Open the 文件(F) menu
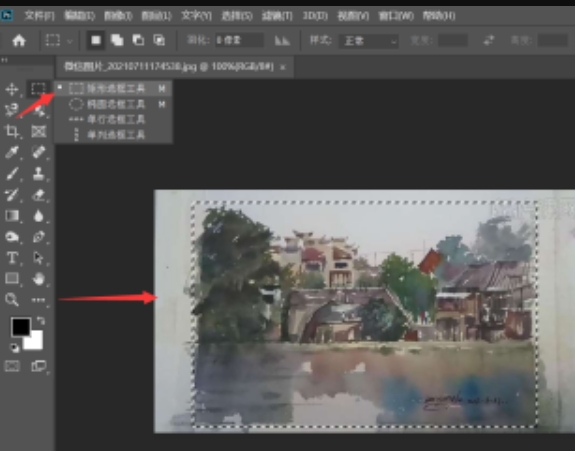Viewport: 575px width, 451px height. tap(39, 16)
